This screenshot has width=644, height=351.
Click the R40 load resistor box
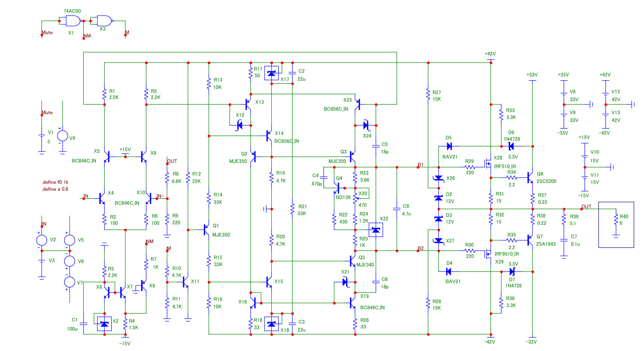pos(616,225)
